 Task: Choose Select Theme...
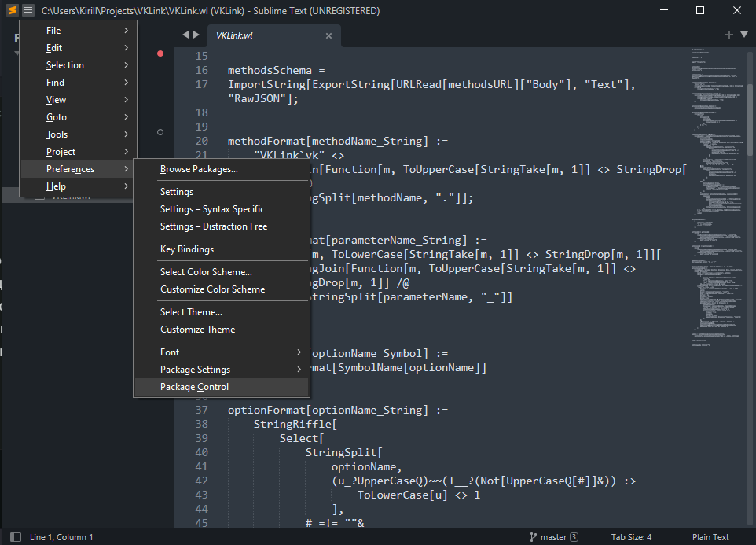click(x=222, y=312)
